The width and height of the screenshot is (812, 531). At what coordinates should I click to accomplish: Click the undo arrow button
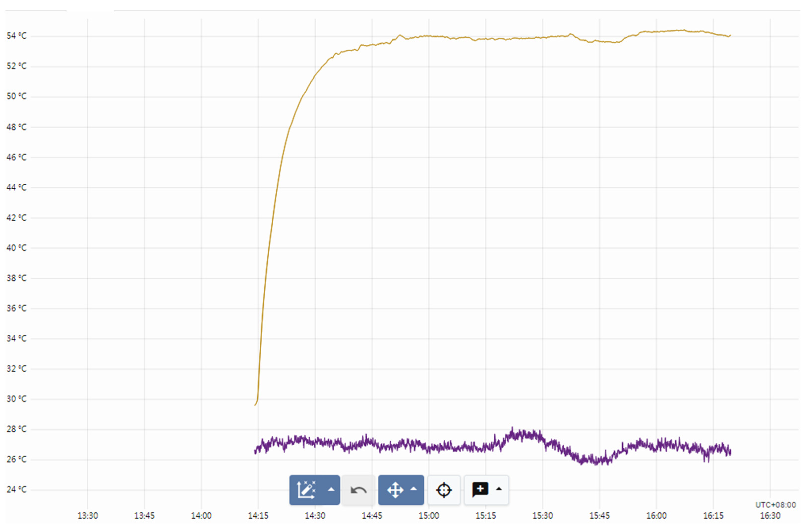(x=358, y=490)
